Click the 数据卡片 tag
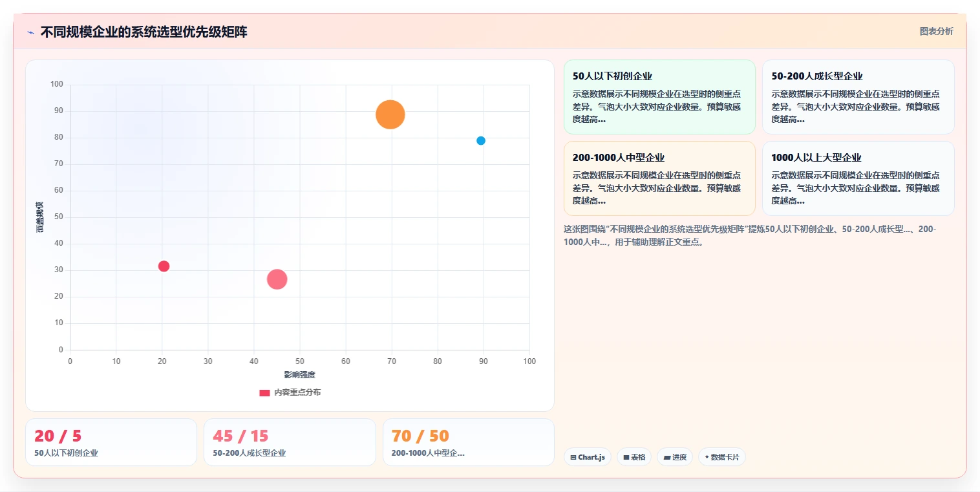The width and height of the screenshot is (980, 492). 722,457
